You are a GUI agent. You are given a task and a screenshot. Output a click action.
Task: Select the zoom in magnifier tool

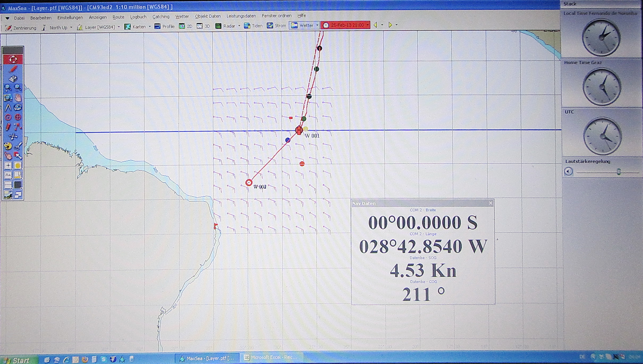(8, 88)
